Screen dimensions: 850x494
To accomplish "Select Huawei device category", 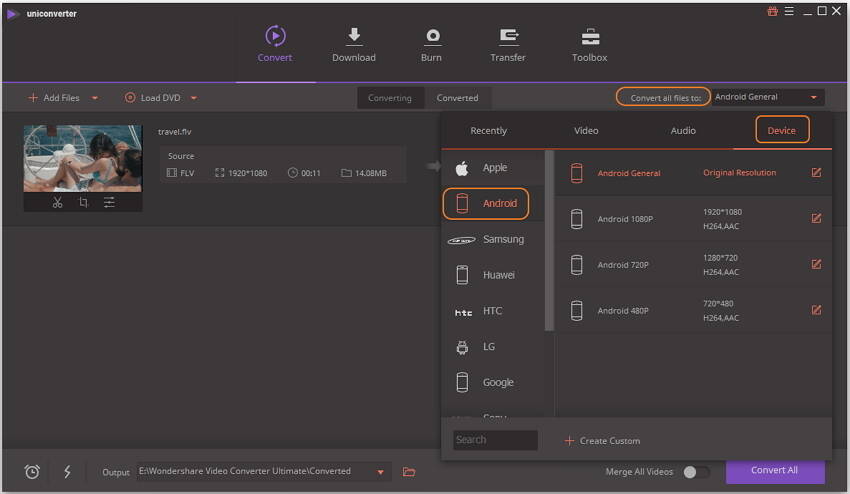I will pyautogui.click(x=493, y=275).
